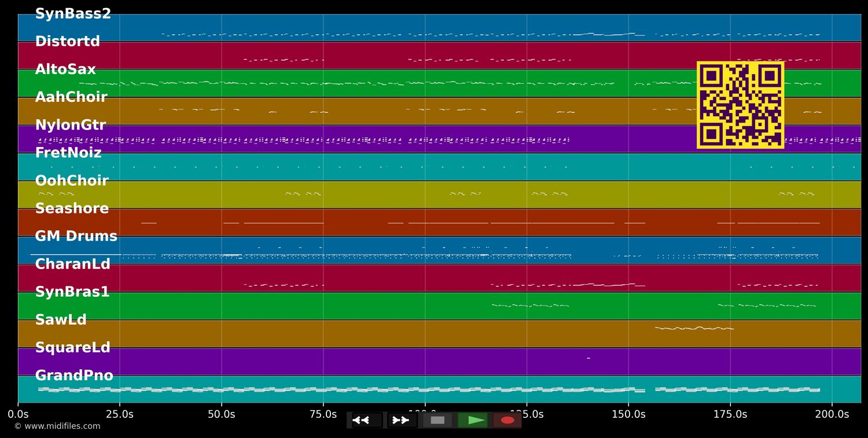Jump to the 0.0s timeline mark
This screenshot has width=868, height=438.
(x=18, y=414)
